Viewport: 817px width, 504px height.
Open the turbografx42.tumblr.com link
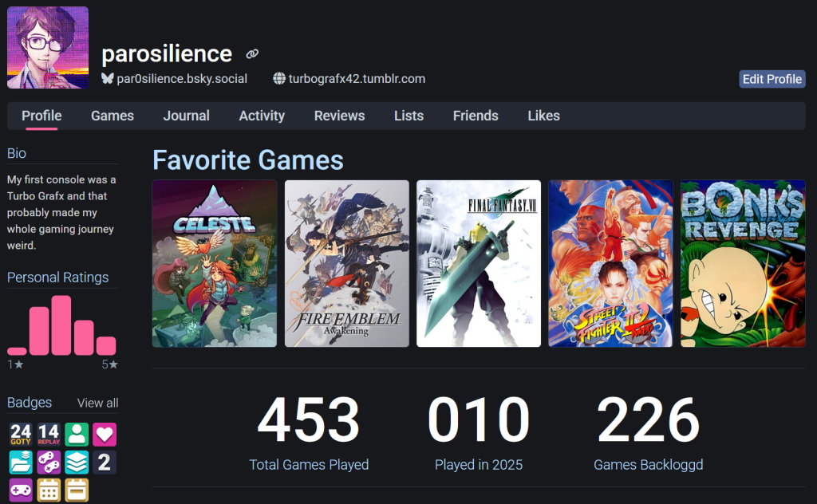tap(357, 79)
